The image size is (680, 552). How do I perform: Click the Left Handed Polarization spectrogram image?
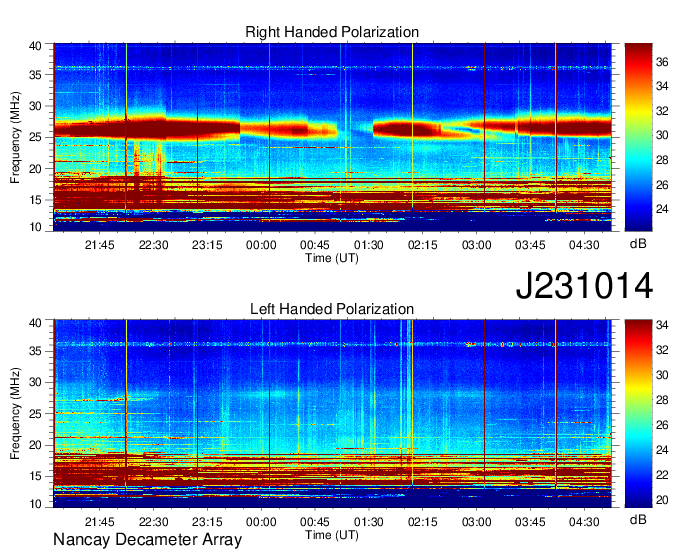(x=333, y=414)
